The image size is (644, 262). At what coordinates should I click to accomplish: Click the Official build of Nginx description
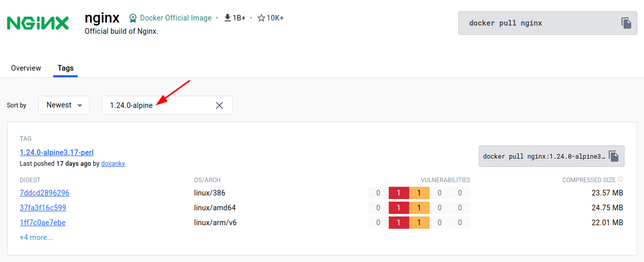[121, 31]
